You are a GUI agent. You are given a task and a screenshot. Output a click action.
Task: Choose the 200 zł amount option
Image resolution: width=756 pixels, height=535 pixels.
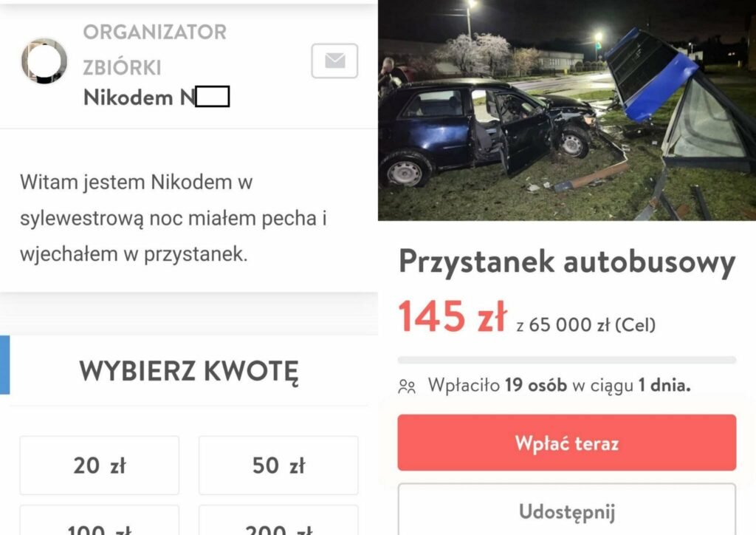coord(278,520)
